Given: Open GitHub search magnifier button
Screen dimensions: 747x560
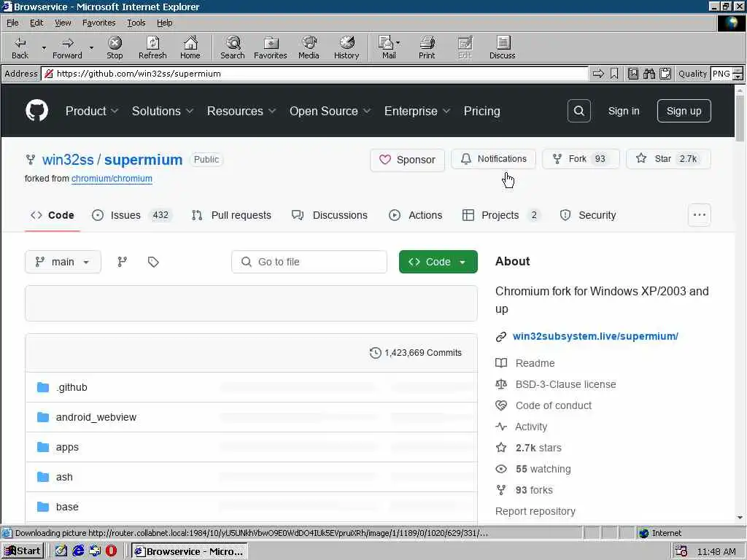Looking at the screenshot, I should (x=578, y=111).
